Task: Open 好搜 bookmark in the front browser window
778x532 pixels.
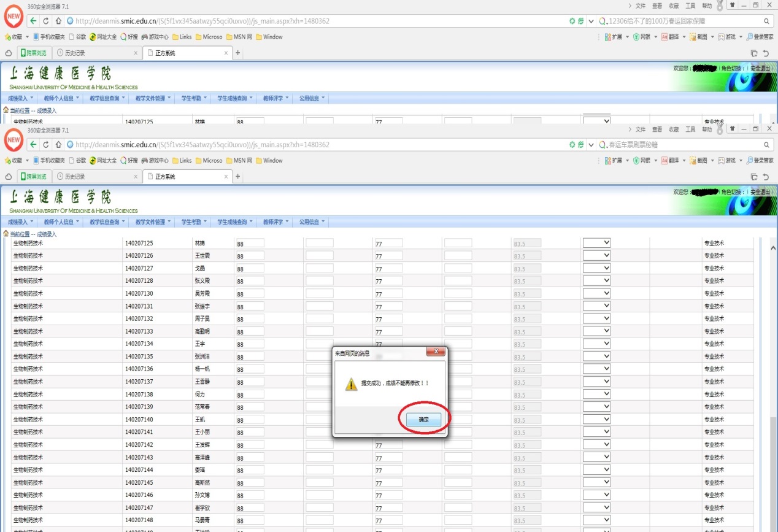Action: point(129,161)
